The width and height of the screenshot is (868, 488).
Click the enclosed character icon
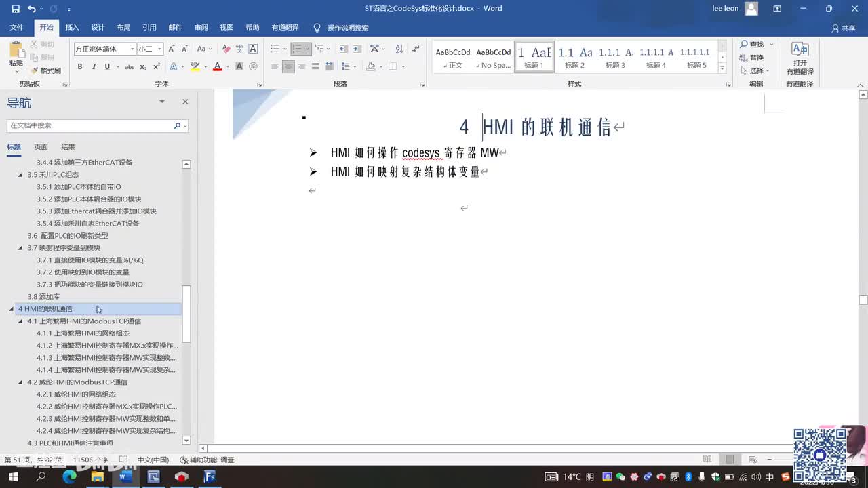click(x=253, y=66)
